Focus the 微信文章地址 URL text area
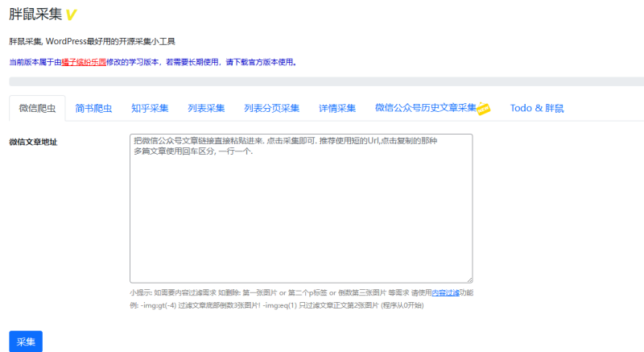 300,208
